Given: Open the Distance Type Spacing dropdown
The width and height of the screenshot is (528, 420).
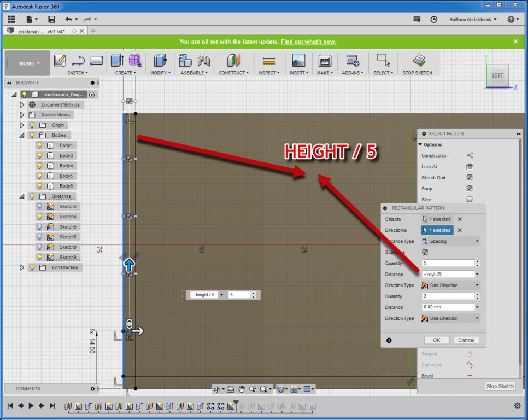Looking at the screenshot, I should point(450,241).
